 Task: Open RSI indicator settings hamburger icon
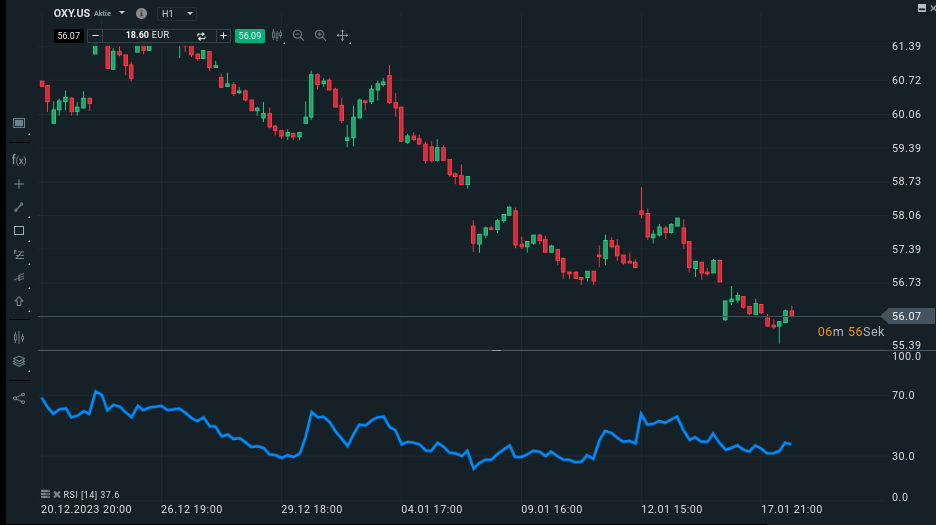45,494
